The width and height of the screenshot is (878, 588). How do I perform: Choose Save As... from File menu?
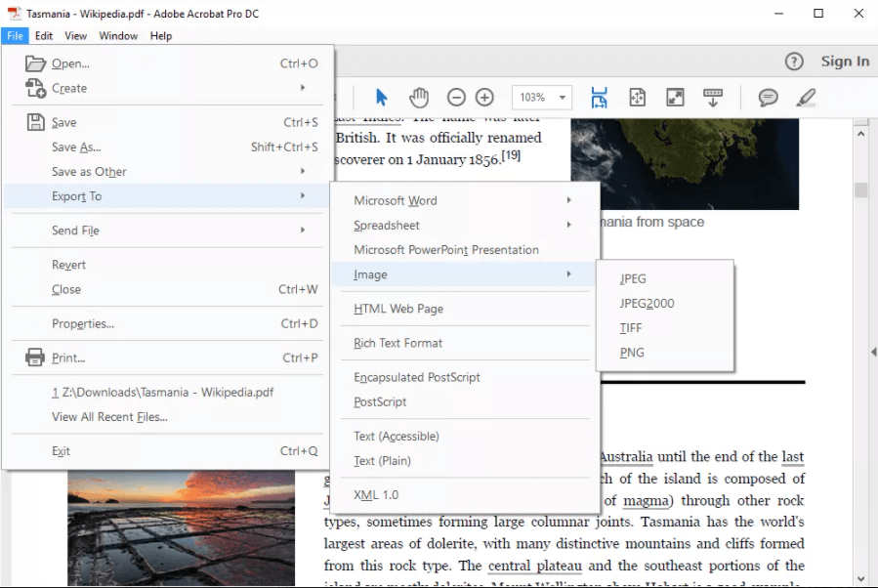(166, 147)
